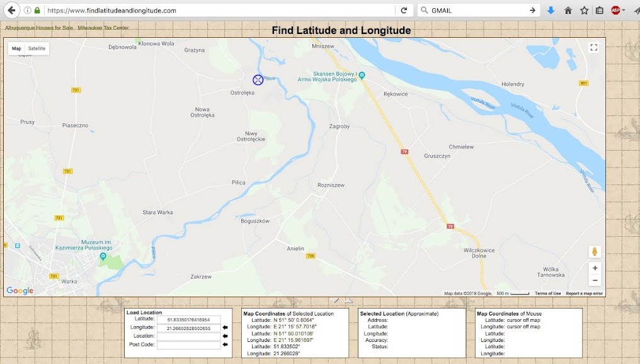Go to browser home page
This screenshot has height=364, width=640.
[x=568, y=11]
